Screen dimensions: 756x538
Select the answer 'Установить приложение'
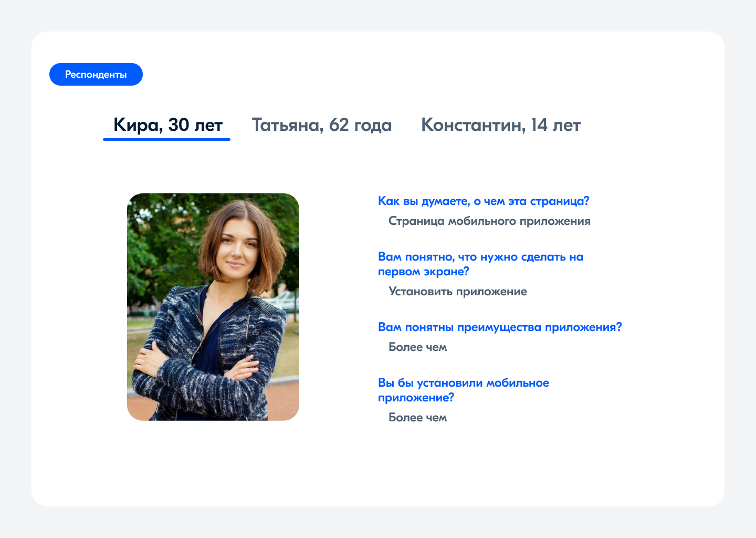pyautogui.click(x=457, y=292)
